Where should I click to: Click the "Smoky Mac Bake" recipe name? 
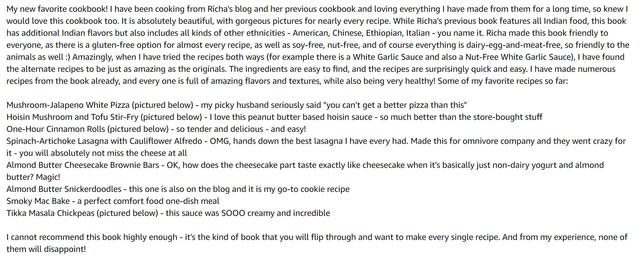click(38, 201)
